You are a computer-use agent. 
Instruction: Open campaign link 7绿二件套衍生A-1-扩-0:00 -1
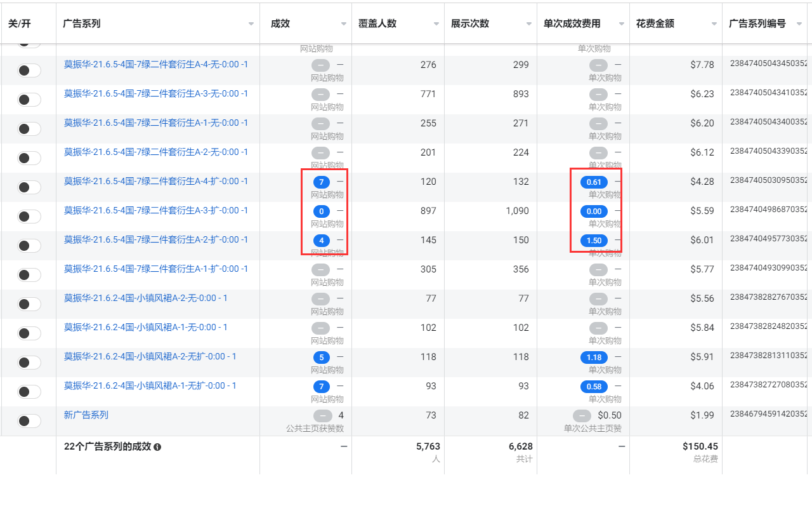pyautogui.click(x=156, y=269)
